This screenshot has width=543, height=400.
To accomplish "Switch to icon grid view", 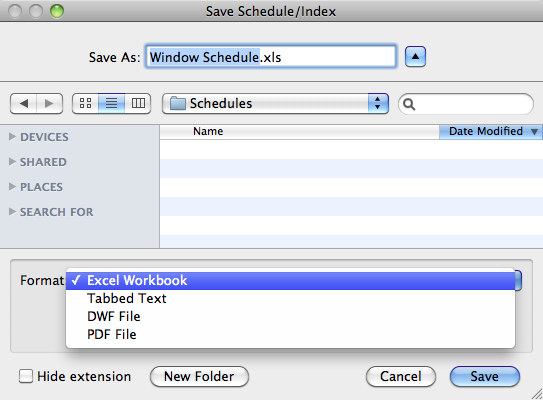I will coord(85,103).
